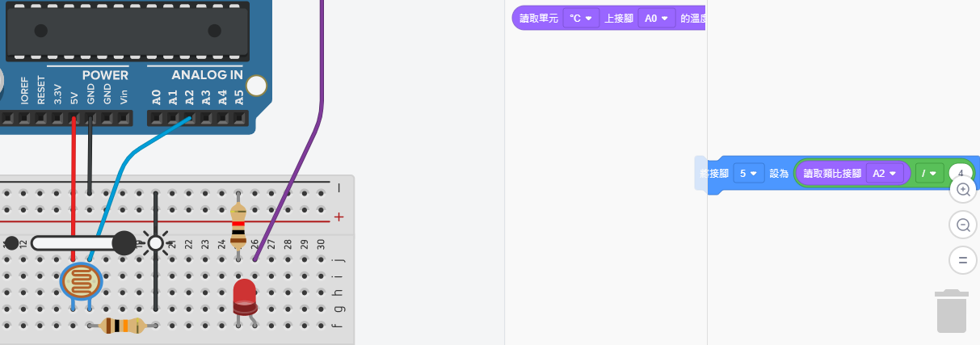This screenshot has height=345, width=980.
Task: Click the bright light icon on the slider
Action: click(155, 243)
